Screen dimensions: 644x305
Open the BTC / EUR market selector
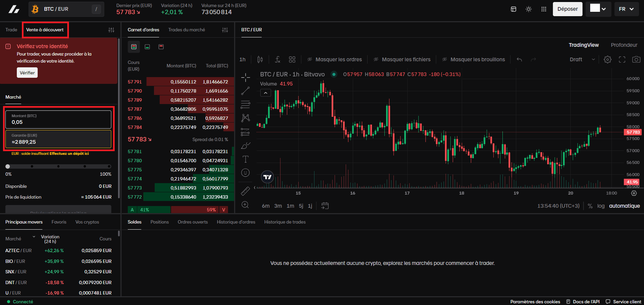(66, 9)
